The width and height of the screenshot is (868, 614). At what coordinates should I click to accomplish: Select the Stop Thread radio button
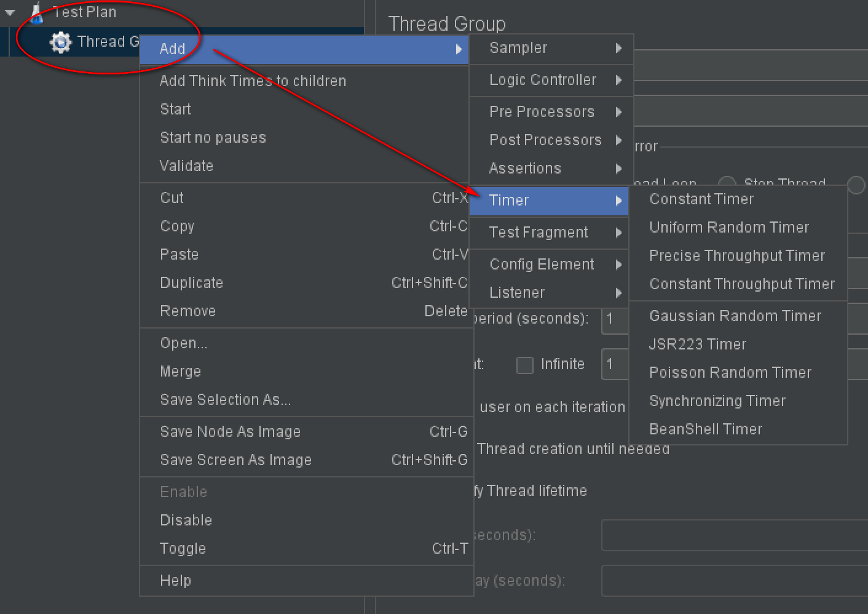(727, 183)
